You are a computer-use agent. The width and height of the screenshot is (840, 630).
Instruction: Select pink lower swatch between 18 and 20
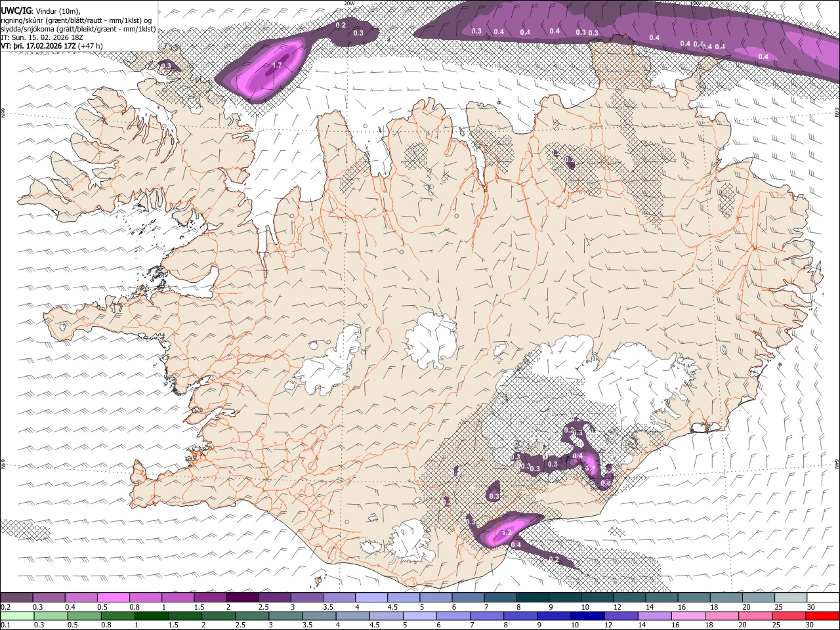721,616
